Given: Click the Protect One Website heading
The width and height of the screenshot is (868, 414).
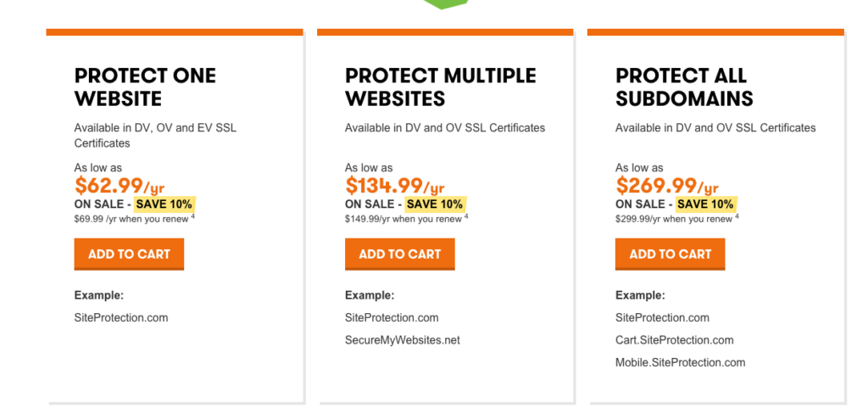Looking at the screenshot, I should pos(145,87).
